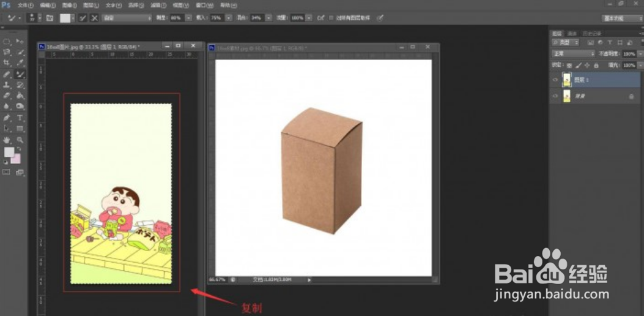Filter layers by shape layers
The height and width of the screenshot is (316, 644).
click(x=620, y=43)
